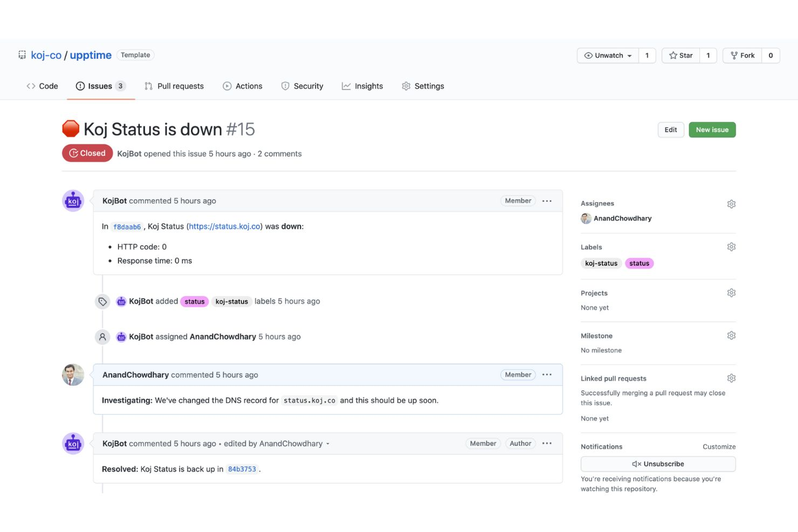This screenshot has height=532, width=798.
Task: Click the koj-status label in the timeline event
Action: [232, 302]
